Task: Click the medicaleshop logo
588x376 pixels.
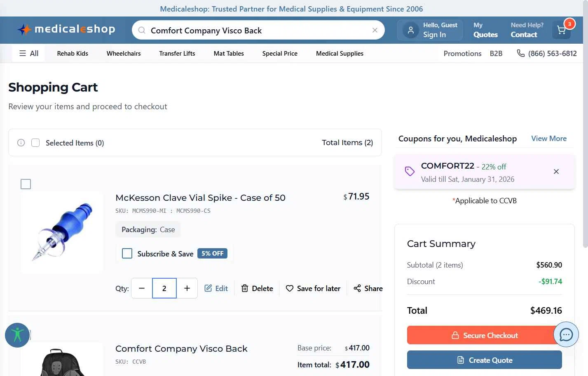Action: click(66, 29)
